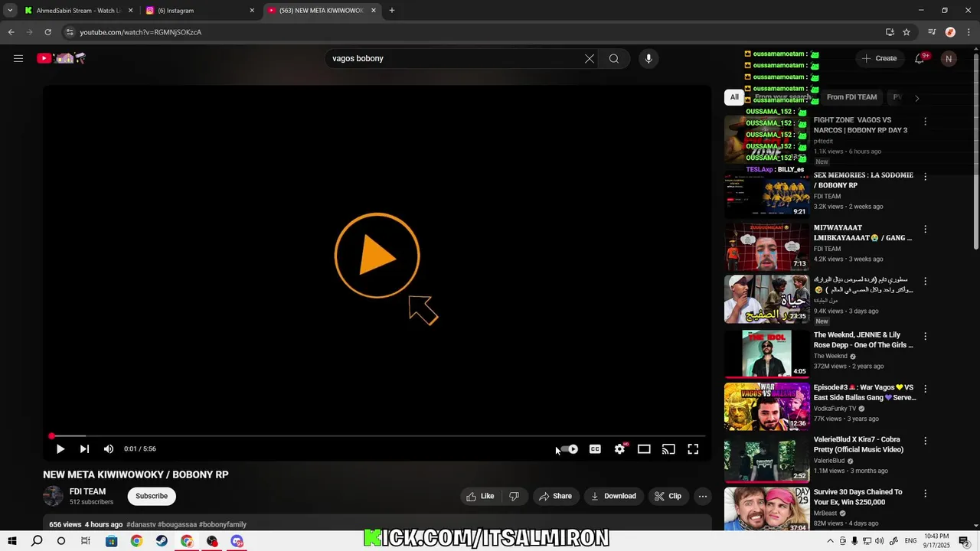Open options for Arabic title video
This screenshot has height=551, width=980.
point(925,282)
